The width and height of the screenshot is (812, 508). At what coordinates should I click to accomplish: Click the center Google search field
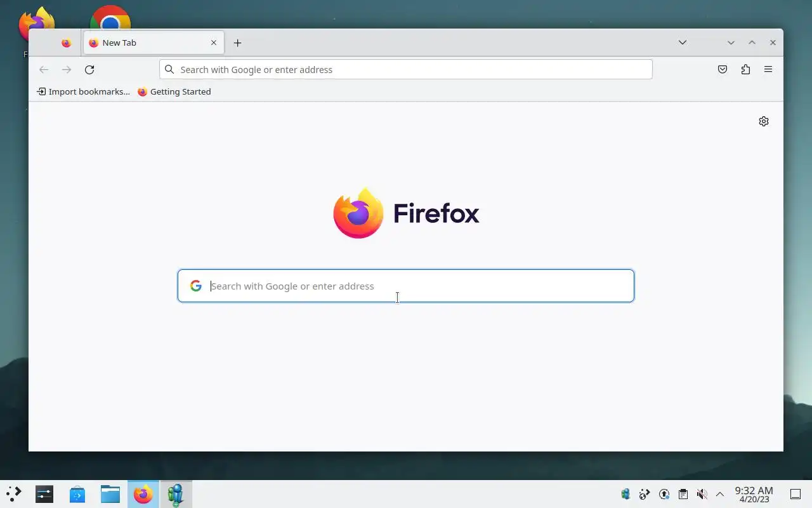click(x=406, y=286)
